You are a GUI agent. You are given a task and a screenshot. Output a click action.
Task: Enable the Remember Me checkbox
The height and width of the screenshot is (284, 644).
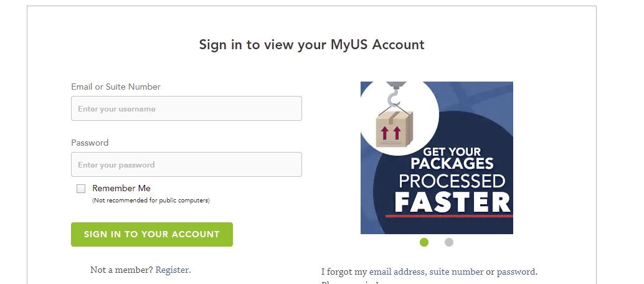[x=81, y=189]
